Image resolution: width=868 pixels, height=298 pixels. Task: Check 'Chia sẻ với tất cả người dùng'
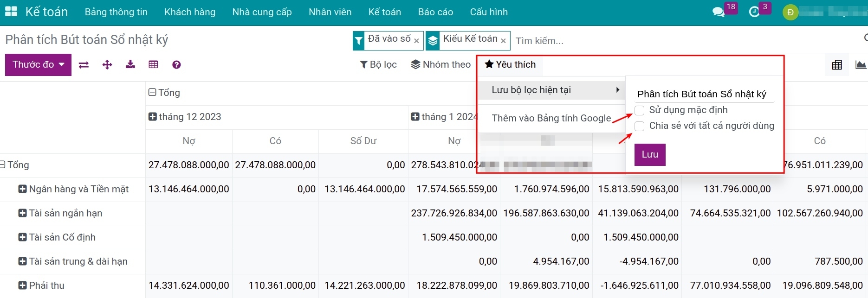point(640,126)
